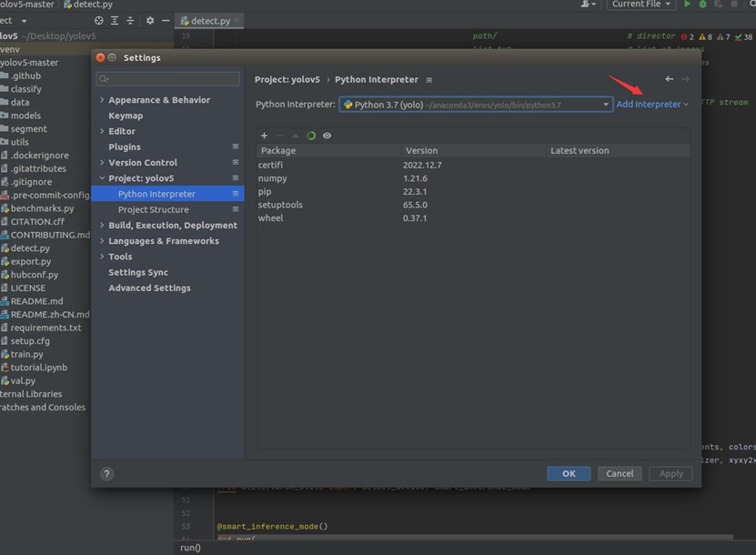
Task: Click the expand all icon in project panel
Action: (x=115, y=20)
